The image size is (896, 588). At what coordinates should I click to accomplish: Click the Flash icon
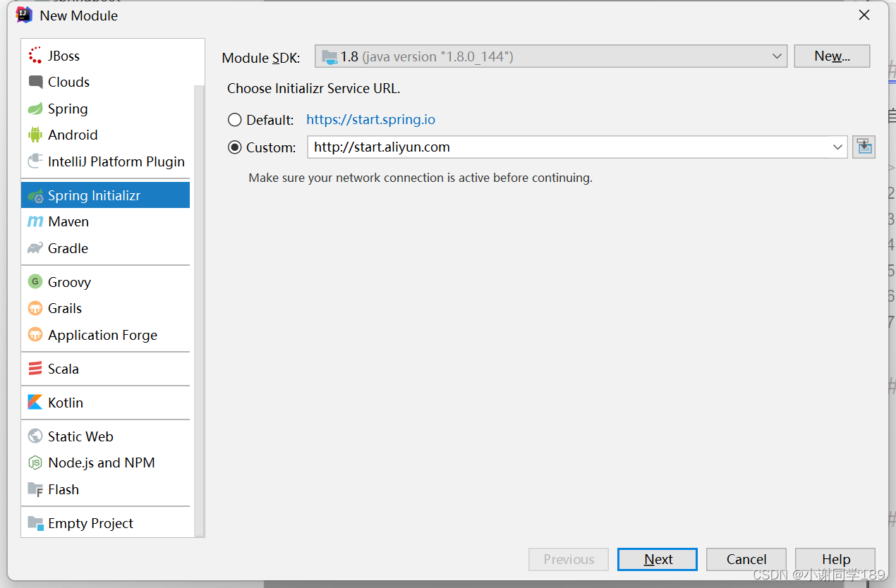pyautogui.click(x=35, y=489)
